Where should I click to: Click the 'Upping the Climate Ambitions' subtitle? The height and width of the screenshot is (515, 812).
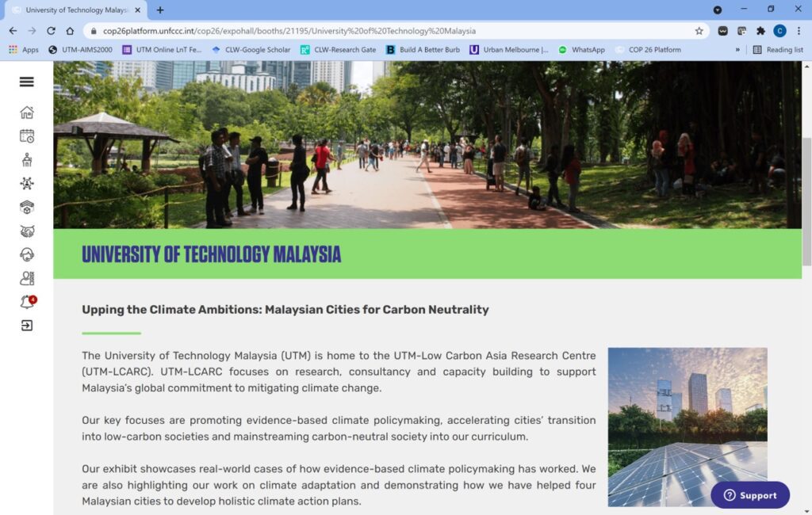[x=285, y=310]
